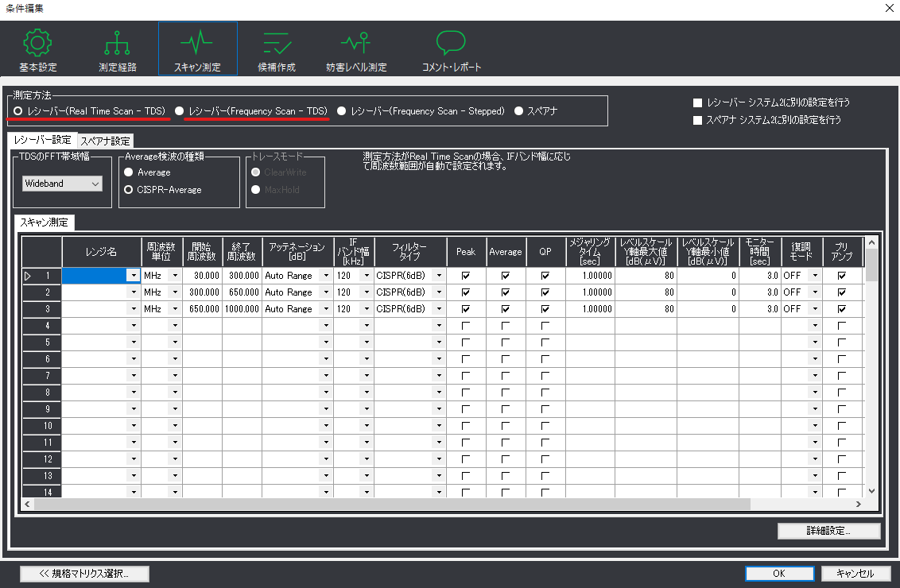This screenshot has width=900, height=588.
Task: Click the start frequency 30.000 cell
Action: pyautogui.click(x=203, y=276)
